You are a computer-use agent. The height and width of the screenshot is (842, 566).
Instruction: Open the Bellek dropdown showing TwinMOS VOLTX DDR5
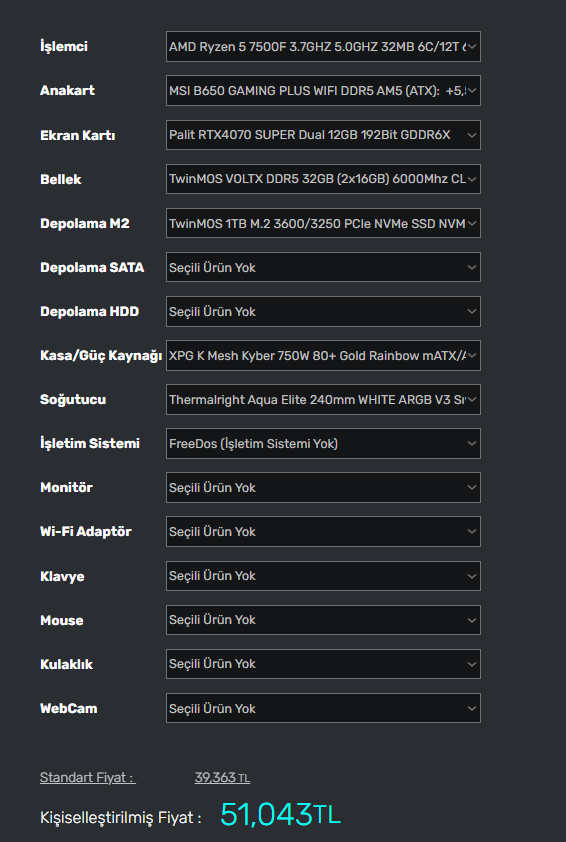(323, 179)
